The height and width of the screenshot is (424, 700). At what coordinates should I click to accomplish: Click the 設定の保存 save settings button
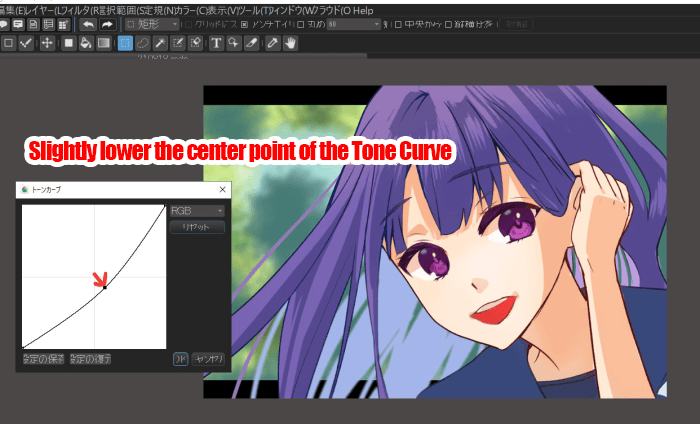[x=43, y=359]
